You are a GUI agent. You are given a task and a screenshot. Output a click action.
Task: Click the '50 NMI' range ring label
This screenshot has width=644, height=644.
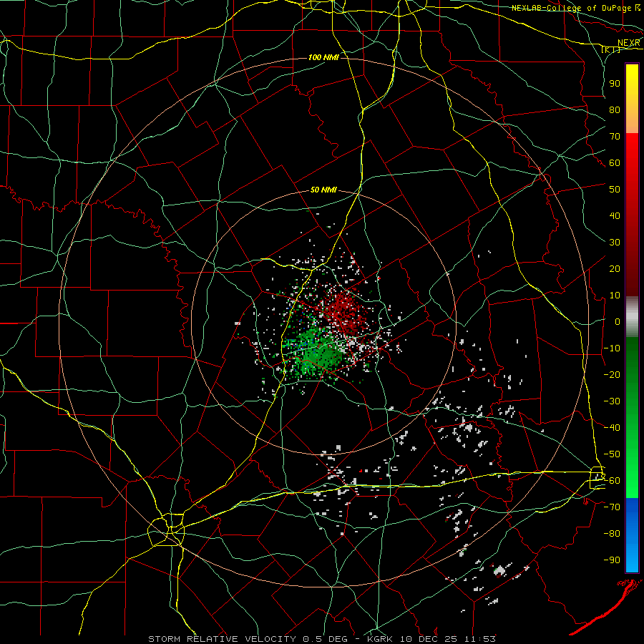pos(323,190)
